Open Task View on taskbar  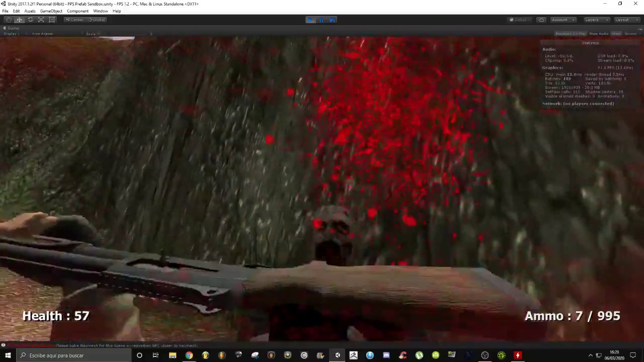[x=155, y=355]
